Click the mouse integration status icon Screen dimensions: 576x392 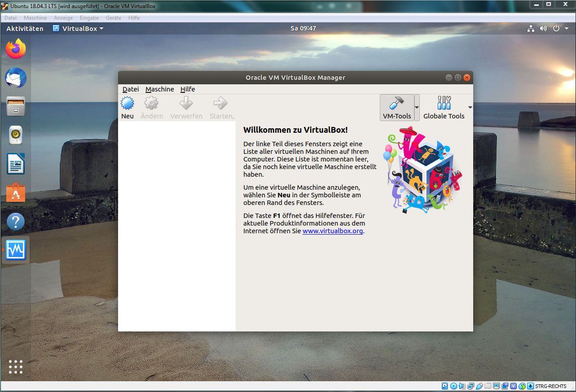point(522,386)
